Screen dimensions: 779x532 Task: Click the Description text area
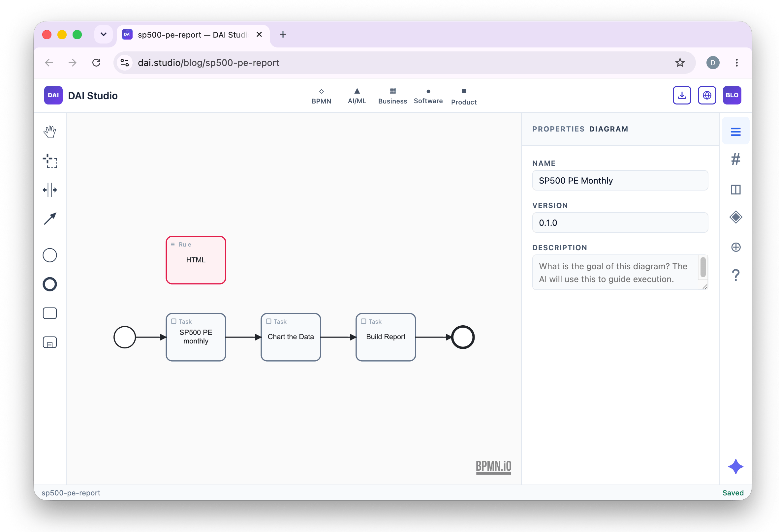(620, 272)
